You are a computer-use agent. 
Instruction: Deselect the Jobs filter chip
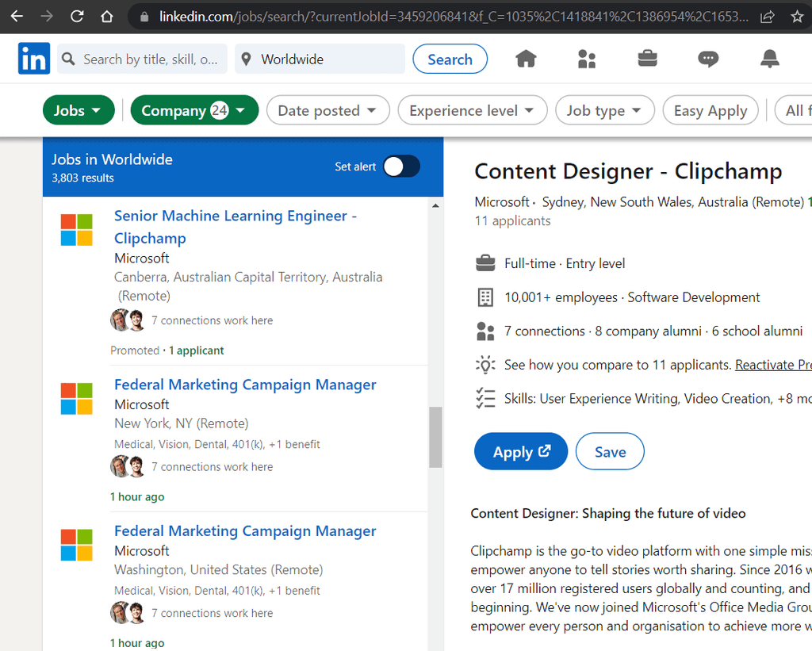click(79, 110)
